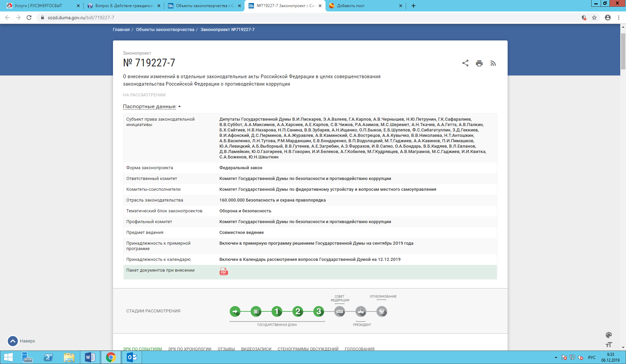Viewport: 626px width, 364px height.
Task: Bookmark this page with star icon
Action: pyautogui.click(x=594, y=18)
